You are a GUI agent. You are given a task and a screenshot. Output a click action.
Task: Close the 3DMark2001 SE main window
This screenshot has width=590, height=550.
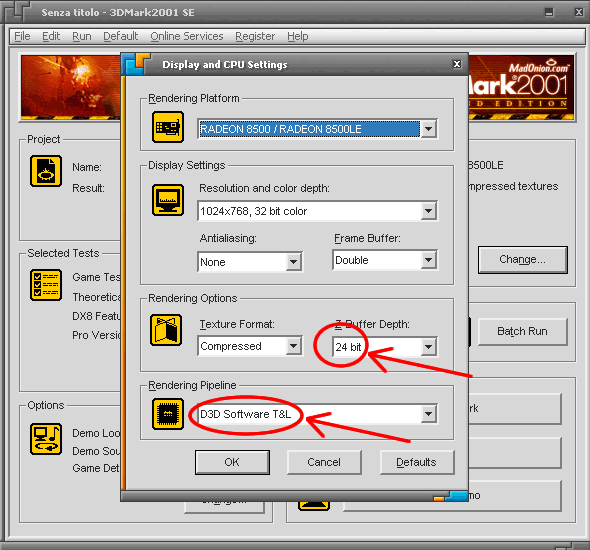[x=579, y=12]
